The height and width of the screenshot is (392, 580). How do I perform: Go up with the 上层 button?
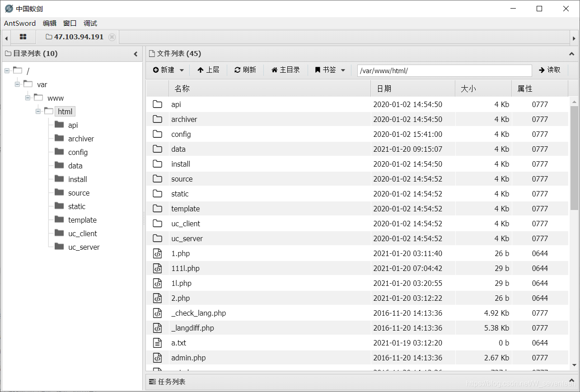pos(208,70)
